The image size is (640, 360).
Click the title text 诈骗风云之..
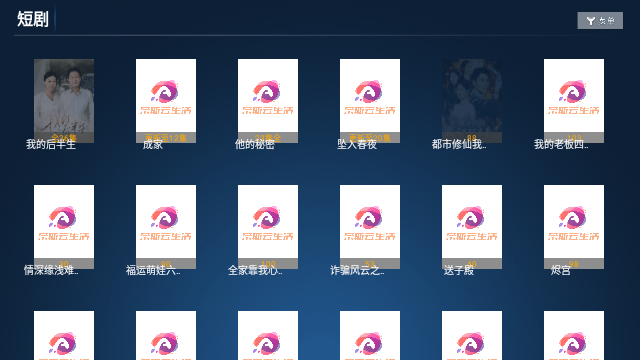pos(357,271)
